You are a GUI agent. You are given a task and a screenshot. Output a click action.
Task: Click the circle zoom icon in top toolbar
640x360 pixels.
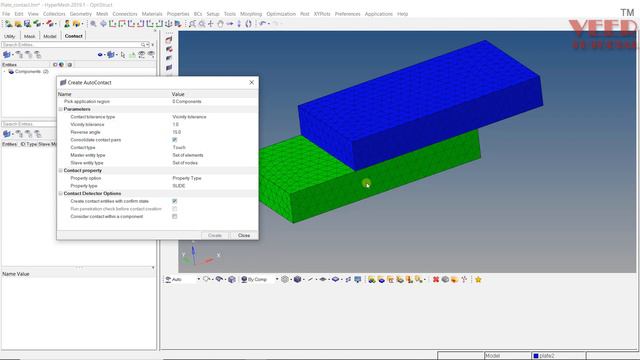coord(202,24)
